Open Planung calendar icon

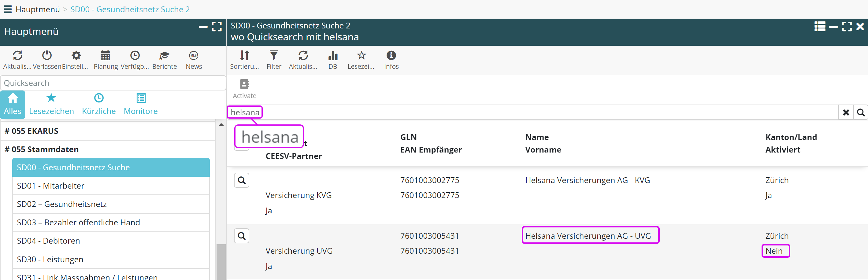click(x=106, y=56)
